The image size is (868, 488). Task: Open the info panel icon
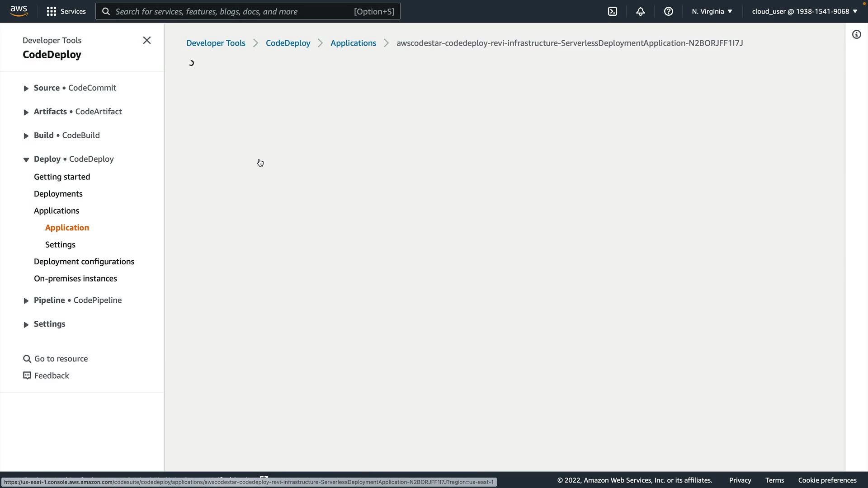point(857,35)
